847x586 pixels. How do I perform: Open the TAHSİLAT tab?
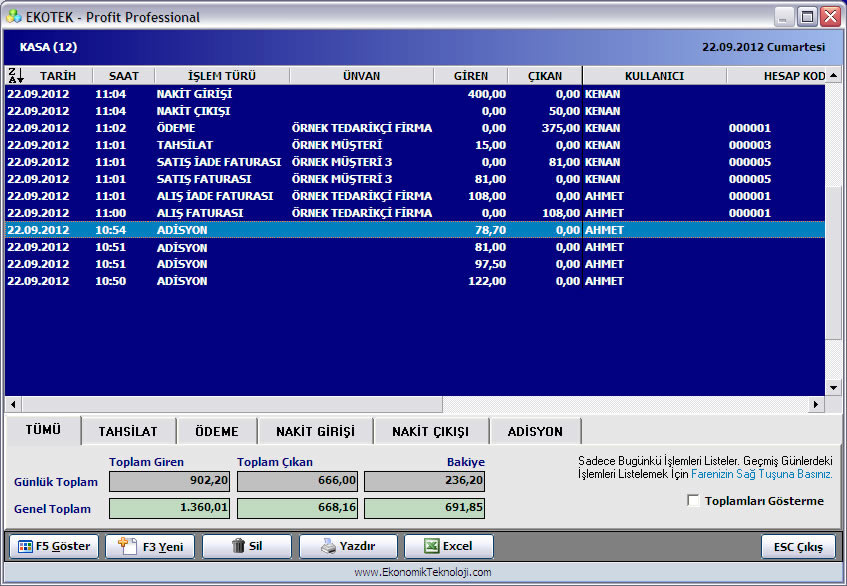point(128,431)
